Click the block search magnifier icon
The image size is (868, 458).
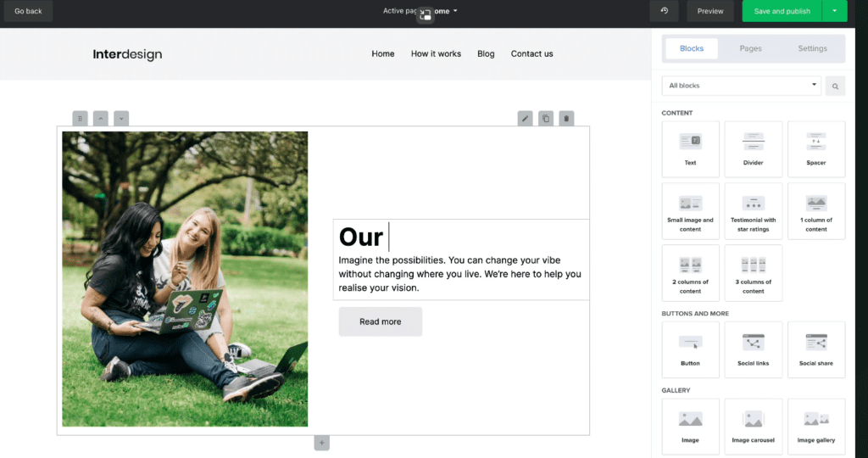(x=835, y=86)
